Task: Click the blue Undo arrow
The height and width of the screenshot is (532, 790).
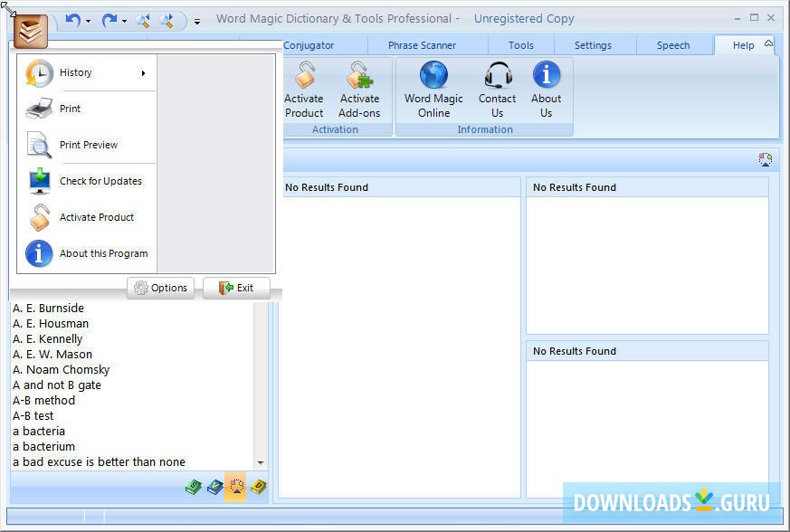Action: point(73,21)
